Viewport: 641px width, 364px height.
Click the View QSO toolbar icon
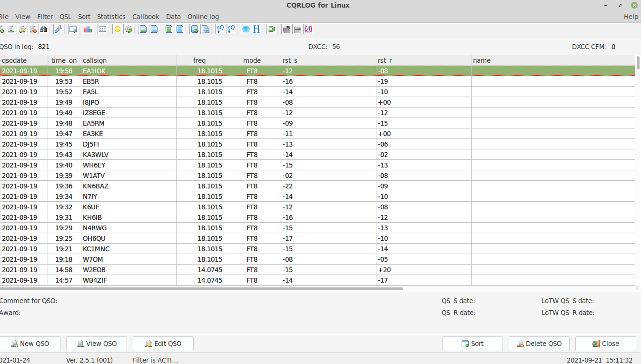(10, 29)
